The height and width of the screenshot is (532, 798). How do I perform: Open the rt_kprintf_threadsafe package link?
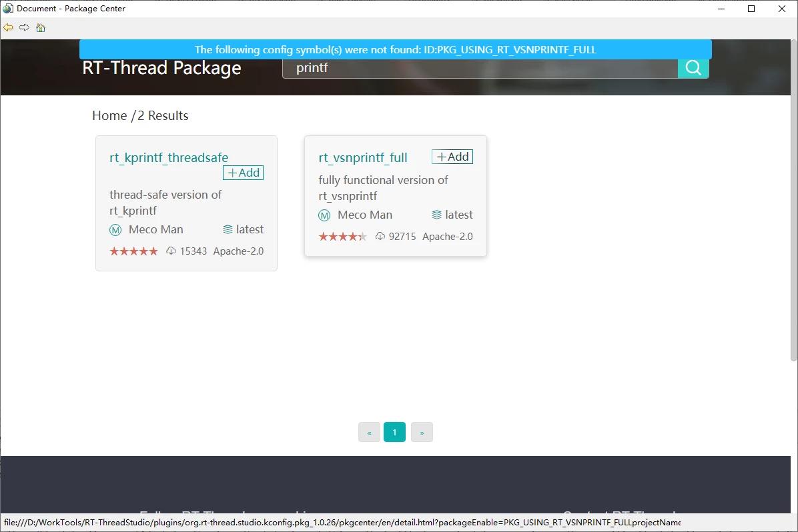(169, 158)
